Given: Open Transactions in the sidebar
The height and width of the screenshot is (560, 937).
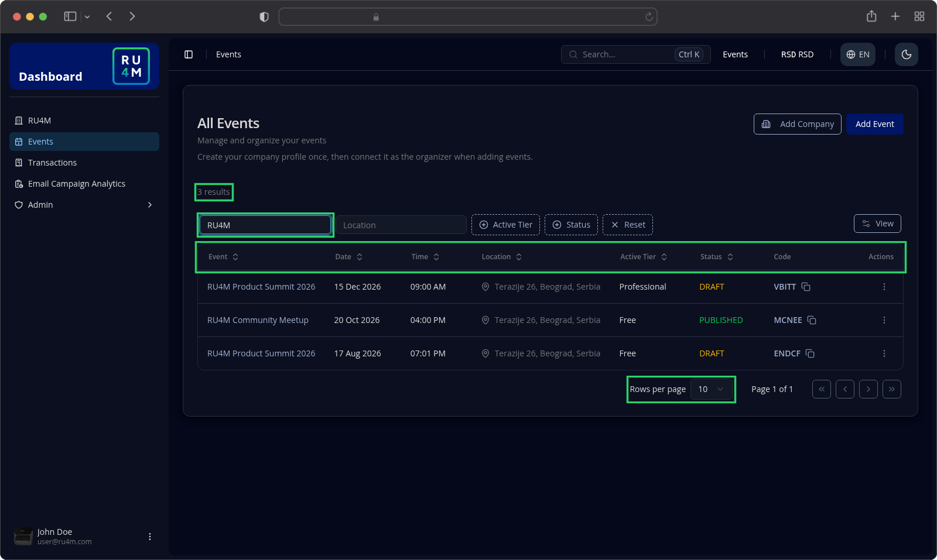Looking at the screenshot, I should tap(84, 163).
